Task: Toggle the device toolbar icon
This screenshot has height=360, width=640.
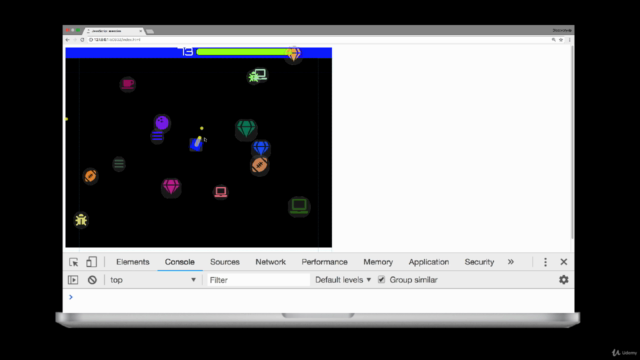Action: (91, 262)
